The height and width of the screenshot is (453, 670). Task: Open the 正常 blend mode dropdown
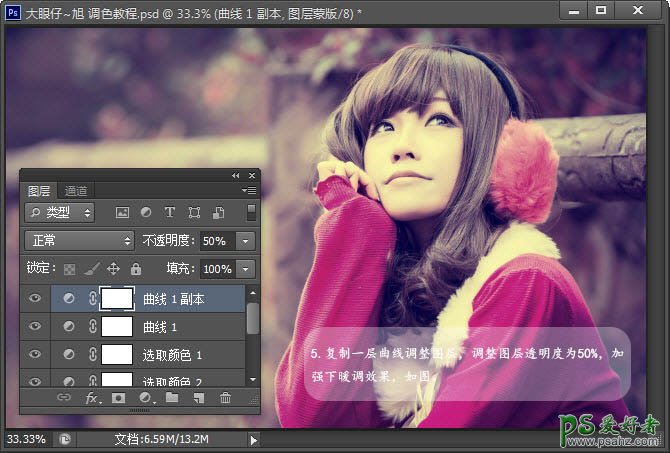click(79, 241)
